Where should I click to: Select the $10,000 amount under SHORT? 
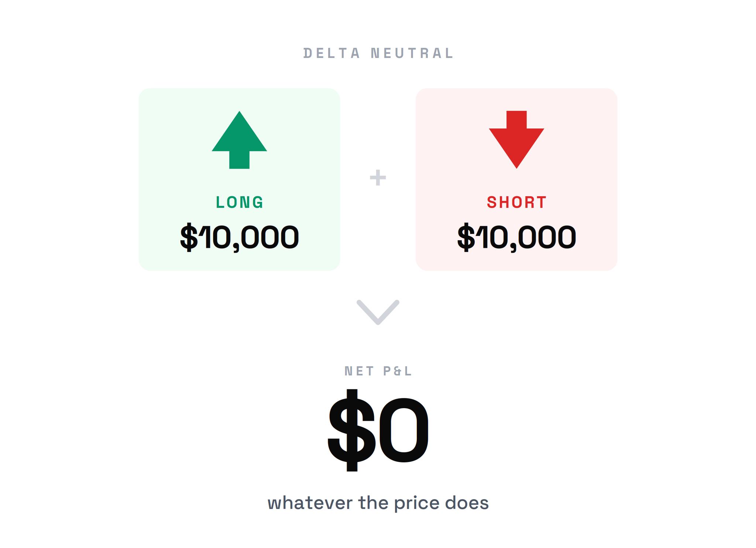(x=516, y=237)
